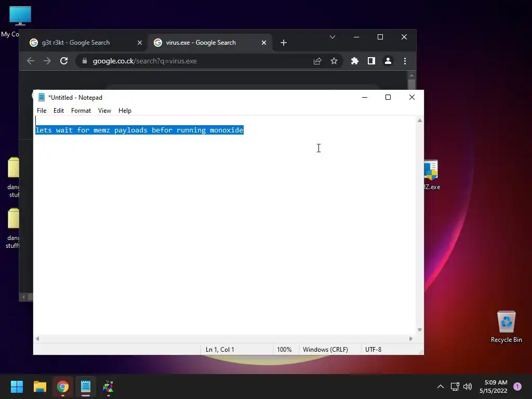Select Notepad on the taskbar
Image resolution: width=532 pixels, height=399 pixels.
click(86, 387)
